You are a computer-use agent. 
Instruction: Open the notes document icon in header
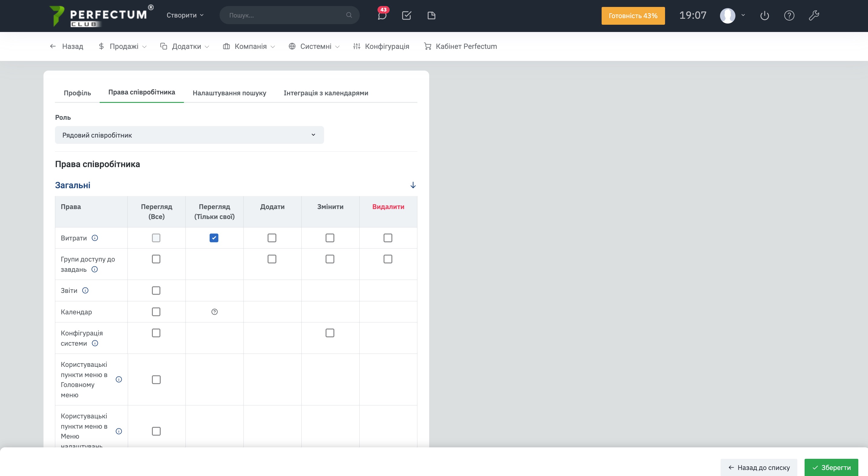(x=431, y=15)
